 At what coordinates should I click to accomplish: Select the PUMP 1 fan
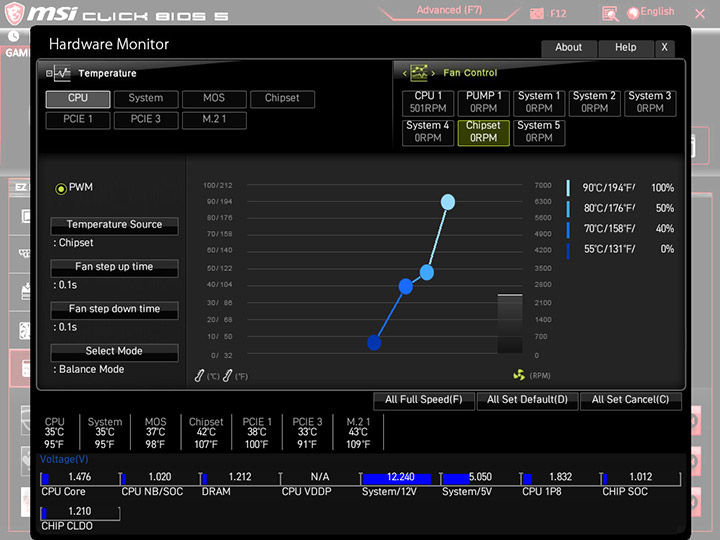484,102
